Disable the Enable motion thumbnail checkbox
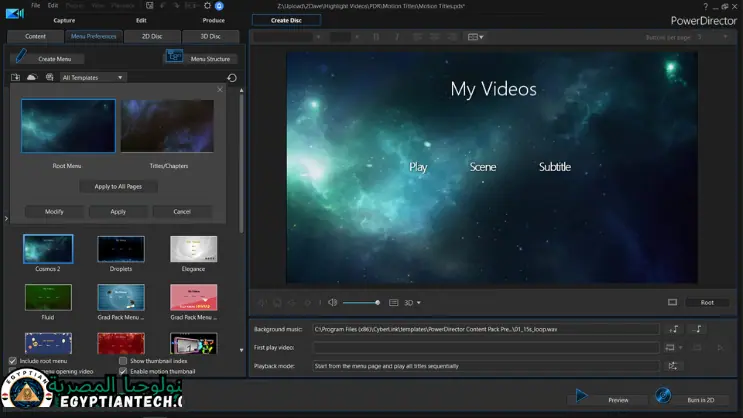 123,371
